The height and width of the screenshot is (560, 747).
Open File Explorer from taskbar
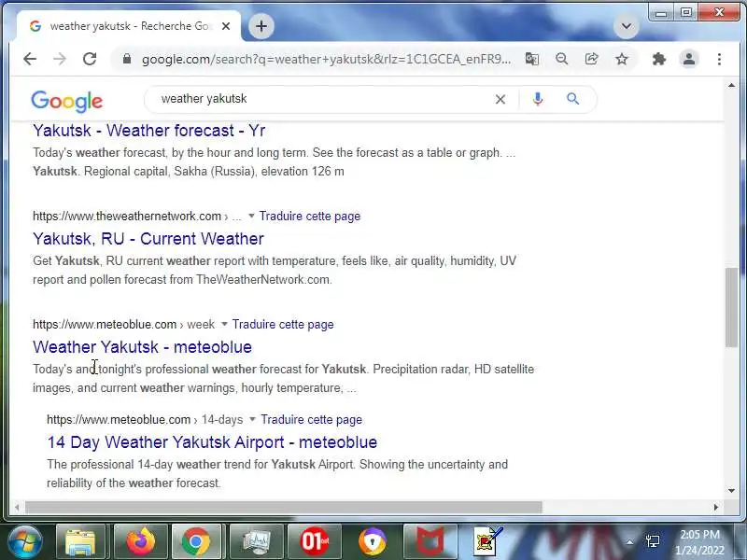click(x=80, y=542)
